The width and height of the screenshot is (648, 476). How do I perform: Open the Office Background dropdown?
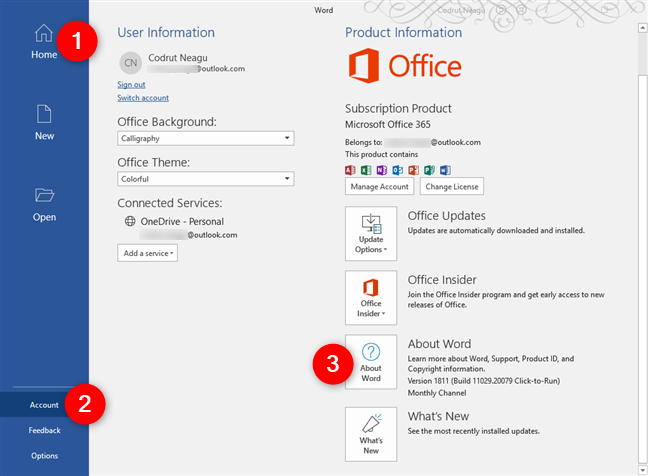pos(206,138)
